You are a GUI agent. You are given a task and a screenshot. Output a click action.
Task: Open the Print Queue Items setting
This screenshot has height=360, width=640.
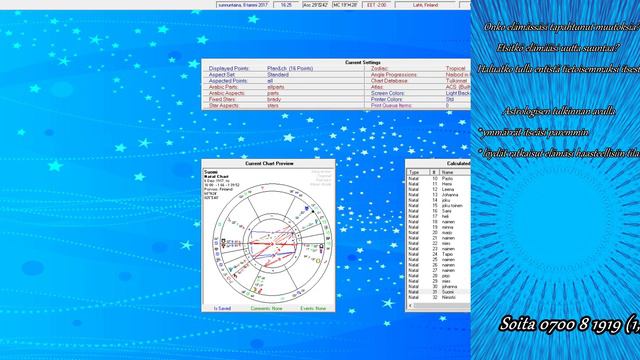click(x=391, y=105)
